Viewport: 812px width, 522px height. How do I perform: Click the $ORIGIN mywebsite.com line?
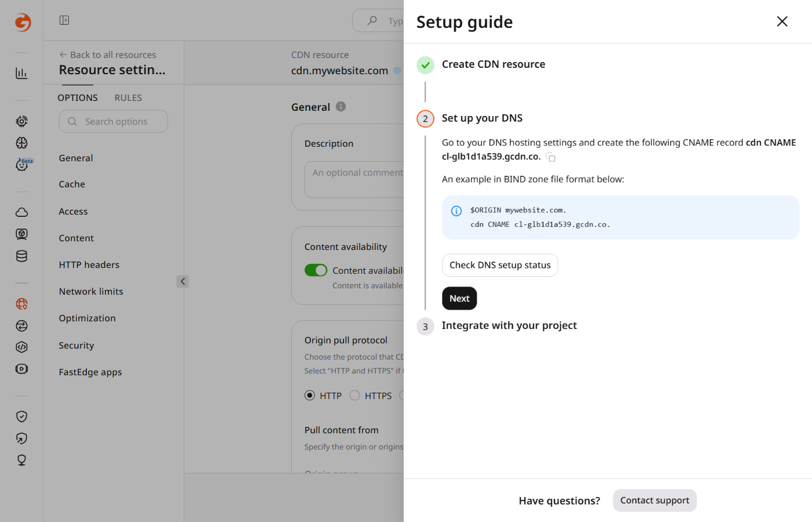(x=519, y=211)
